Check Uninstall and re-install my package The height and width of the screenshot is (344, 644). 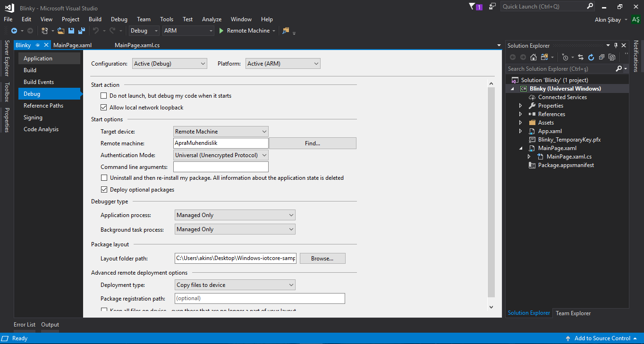click(x=104, y=178)
